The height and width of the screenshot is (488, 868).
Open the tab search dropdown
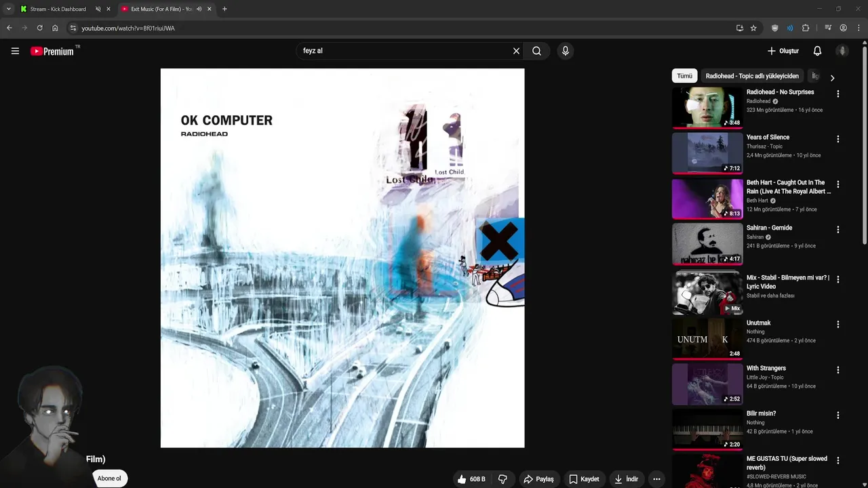pos(8,9)
